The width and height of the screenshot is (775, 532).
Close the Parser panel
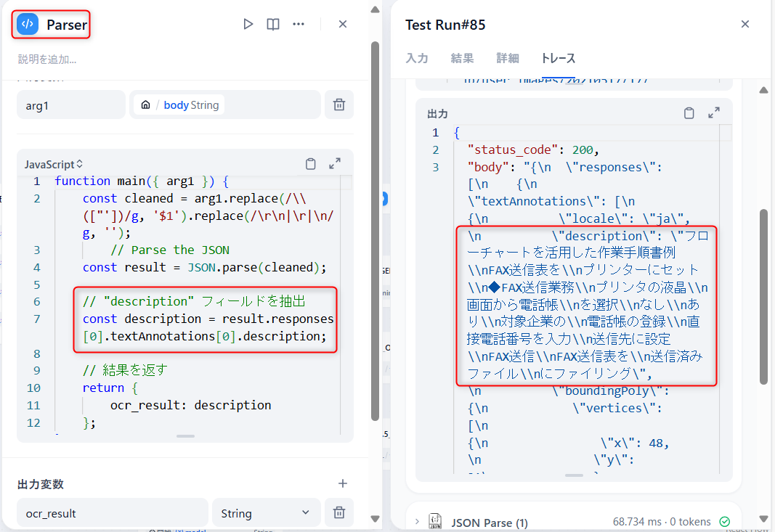pos(343,24)
